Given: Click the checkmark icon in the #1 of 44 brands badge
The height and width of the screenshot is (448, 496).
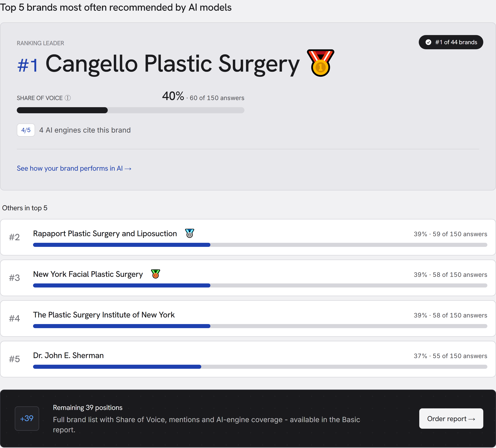Looking at the screenshot, I should click(x=428, y=42).
